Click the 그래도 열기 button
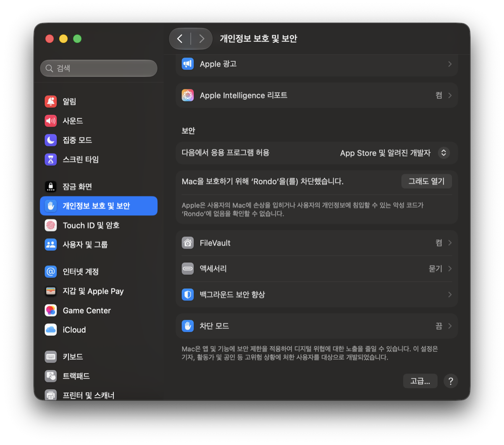Screen dimensions: 504x445 coord(426,181)
